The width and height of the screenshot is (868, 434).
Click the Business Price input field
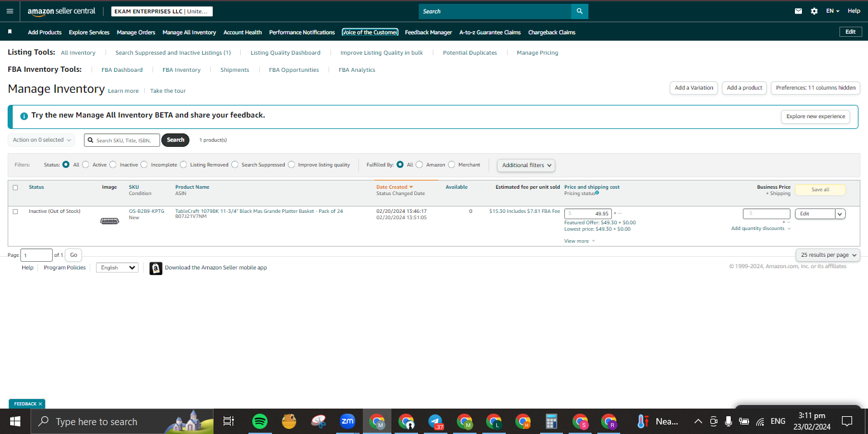coord(766,214)
